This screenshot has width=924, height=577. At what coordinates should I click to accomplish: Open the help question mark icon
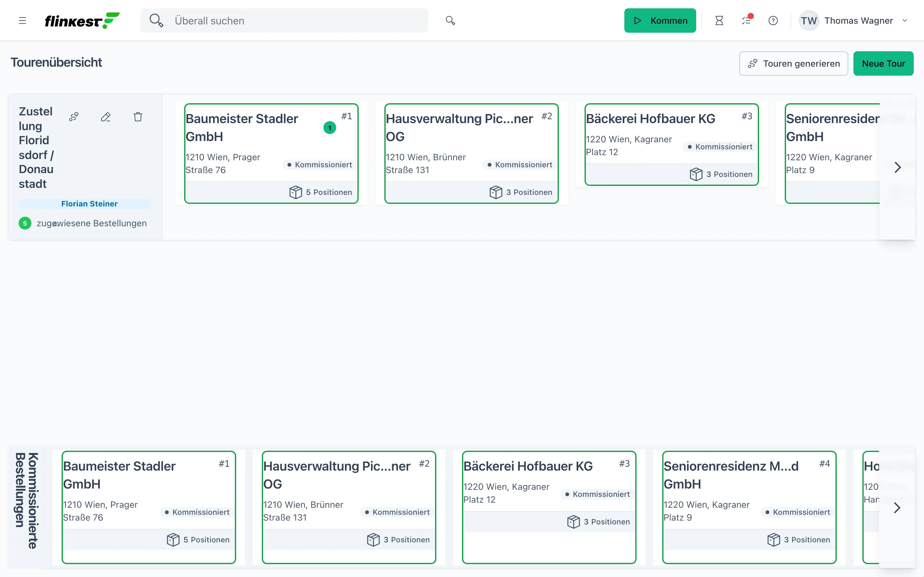coord(773,21)
